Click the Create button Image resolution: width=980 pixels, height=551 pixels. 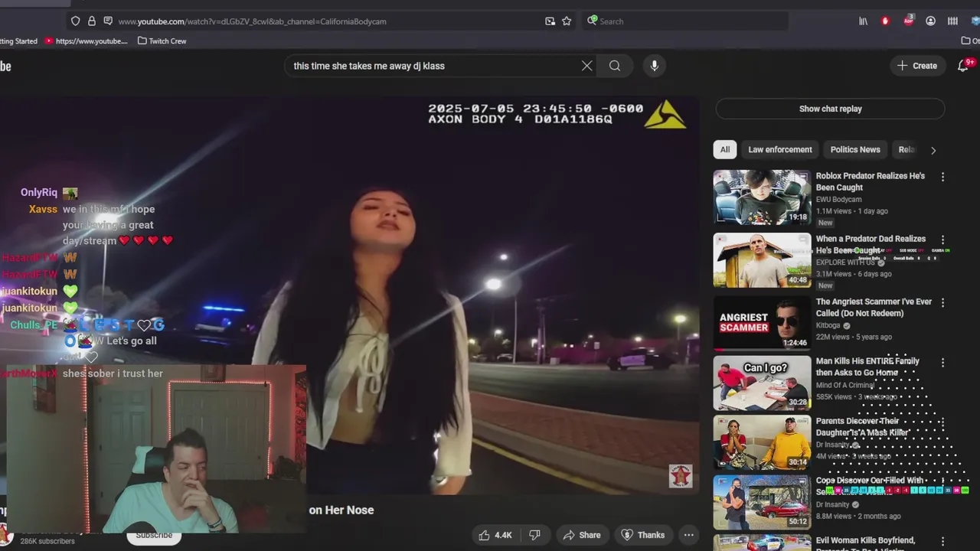click(917, 66)
